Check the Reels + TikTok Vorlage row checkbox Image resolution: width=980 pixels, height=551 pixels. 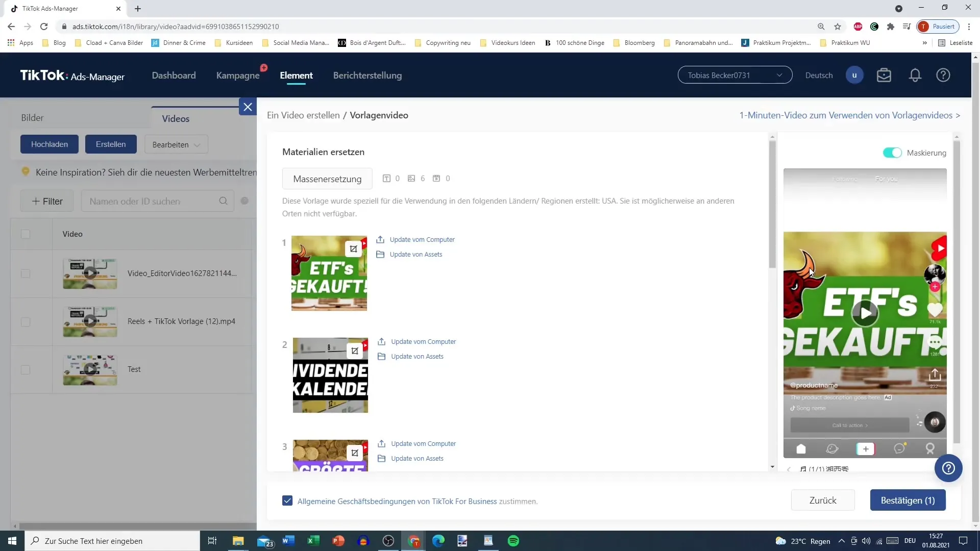tap(26, 322)
